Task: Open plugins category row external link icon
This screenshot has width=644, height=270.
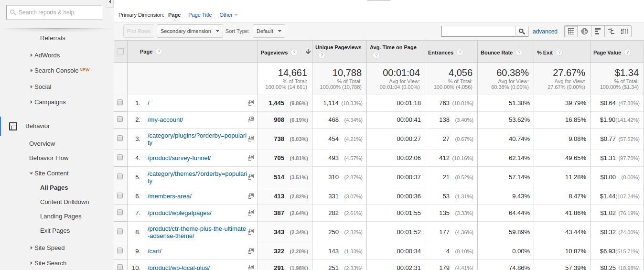Action: click(251, 139)
